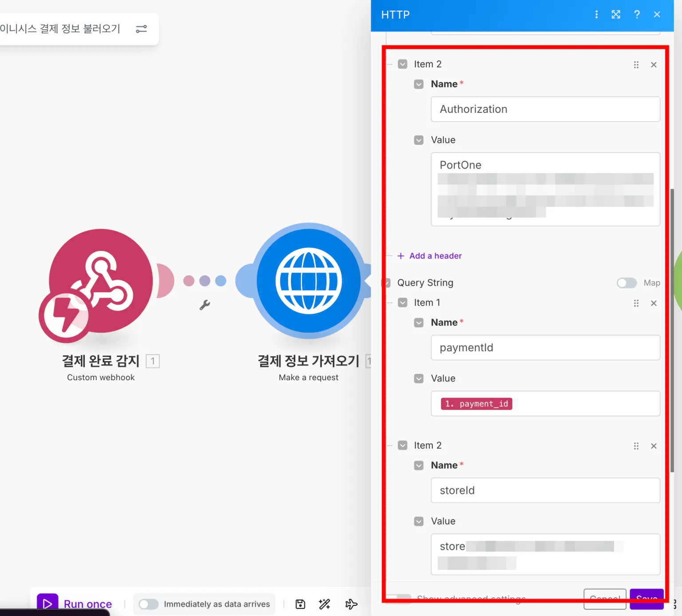Screen dimensions: 682x616
Task: Grab drag handle of query Item 1
Action: [x=636, y=303]
